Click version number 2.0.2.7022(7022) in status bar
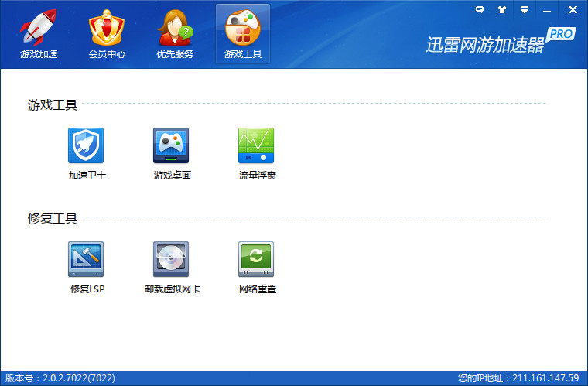Screen dimensions: 588x386 [79, 377]
